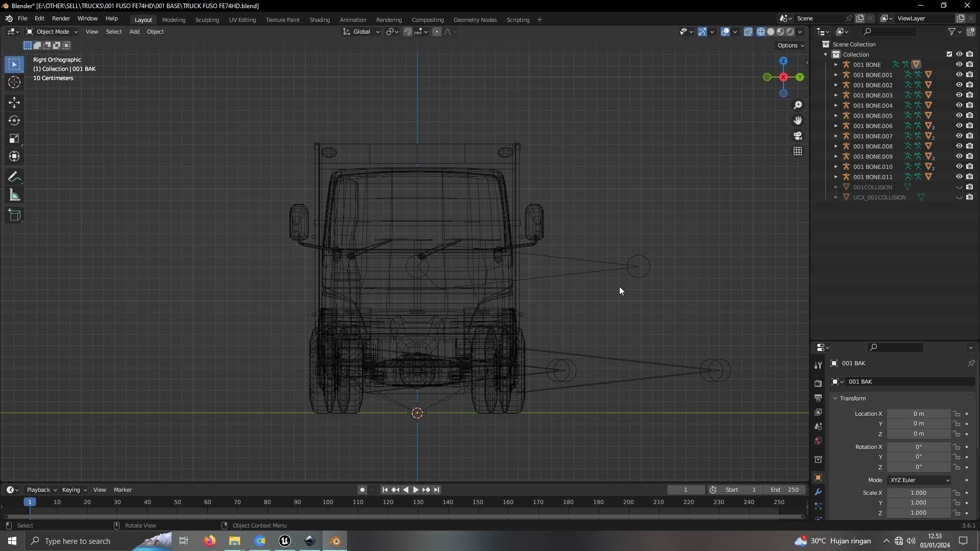Toggle camera view icon

pyautogui.click(x=798, y=136)
